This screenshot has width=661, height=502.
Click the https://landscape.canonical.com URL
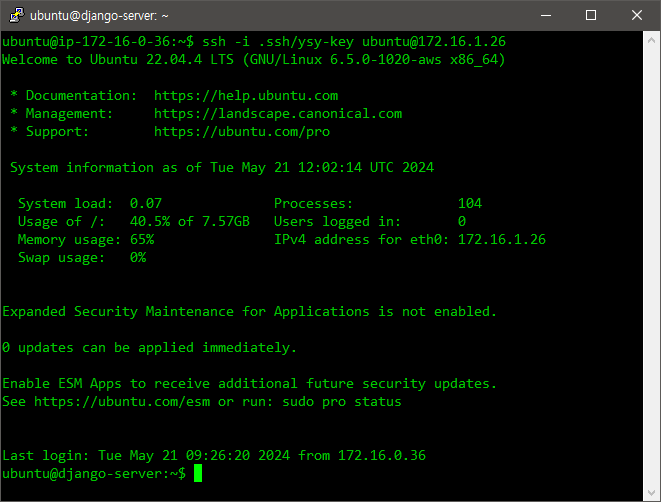pyautogui.click(x=278, y=114)
